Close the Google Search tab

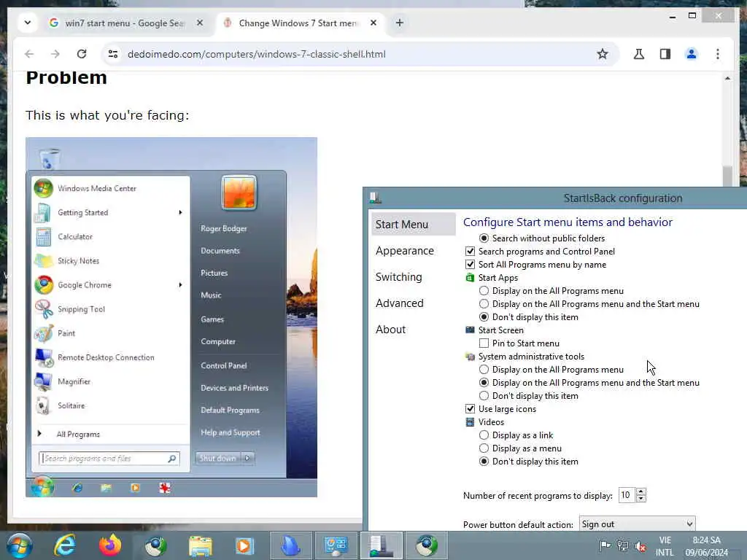click(200, 23)
